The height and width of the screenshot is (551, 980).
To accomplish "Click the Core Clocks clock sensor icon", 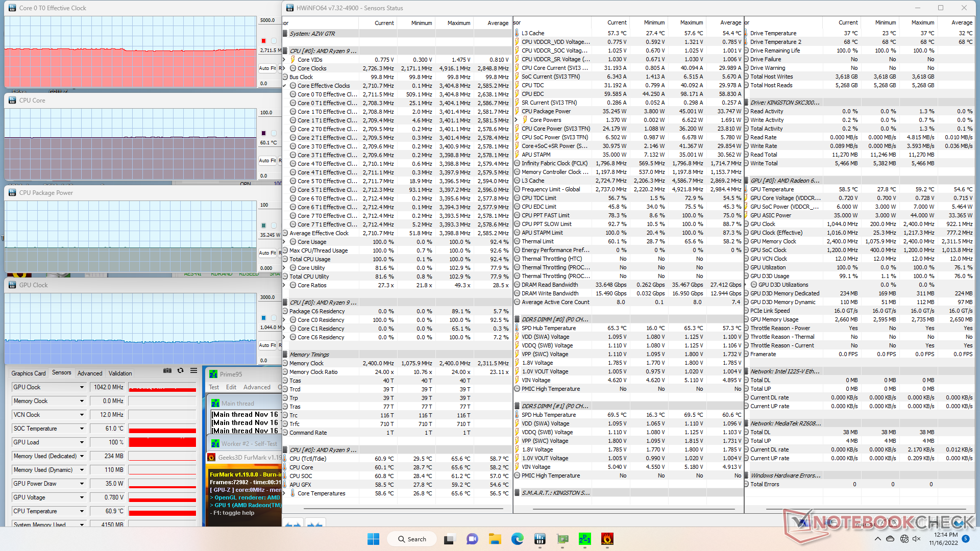I will pyautogui.click(x=293, y=68).
